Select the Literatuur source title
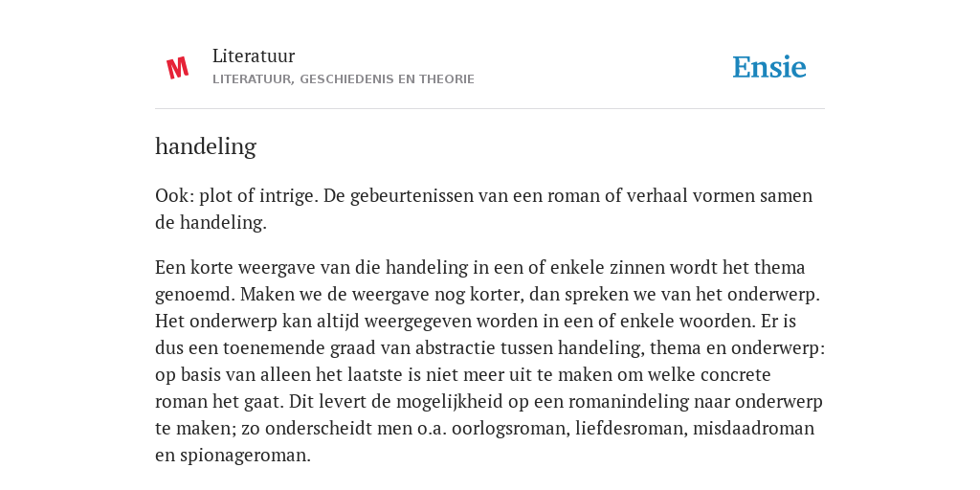 point(254,56)
